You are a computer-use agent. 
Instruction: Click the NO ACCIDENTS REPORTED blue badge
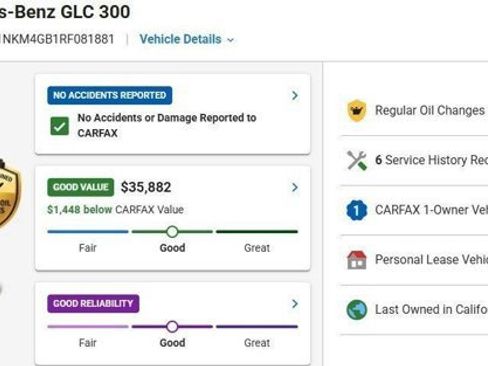point(110,95)
